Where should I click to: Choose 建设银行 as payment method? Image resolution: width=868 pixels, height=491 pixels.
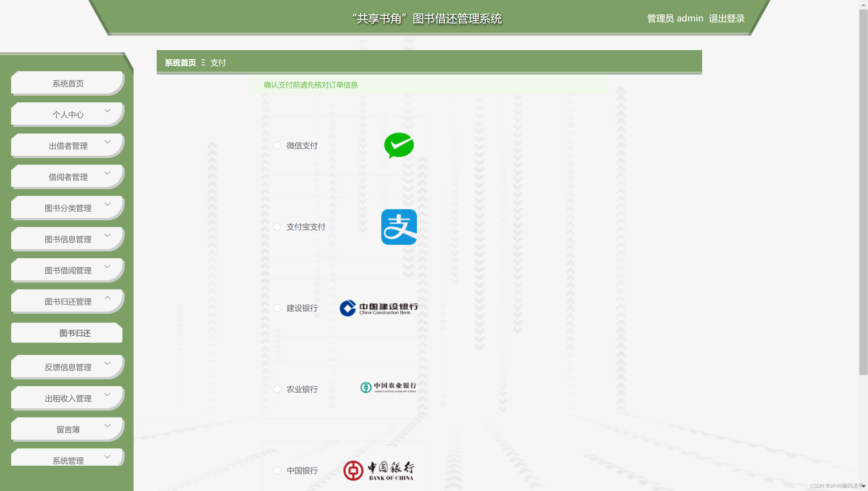coord(277,308)
